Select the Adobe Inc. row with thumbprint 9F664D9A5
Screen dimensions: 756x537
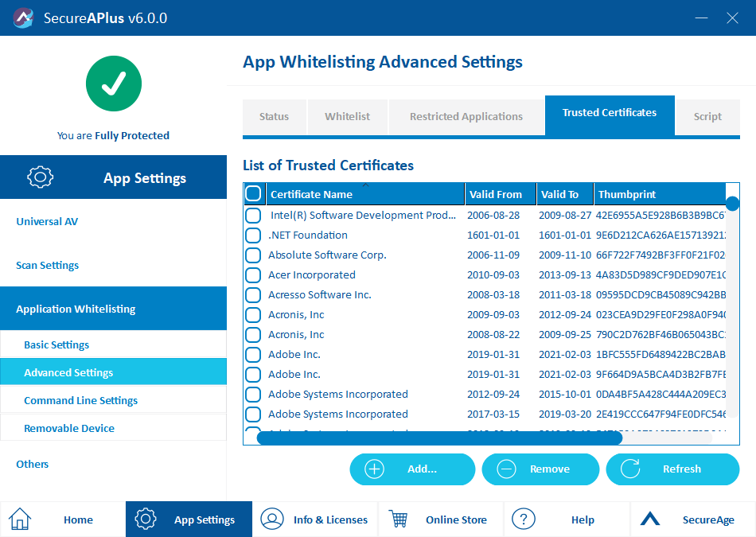(x=485, y=374)
